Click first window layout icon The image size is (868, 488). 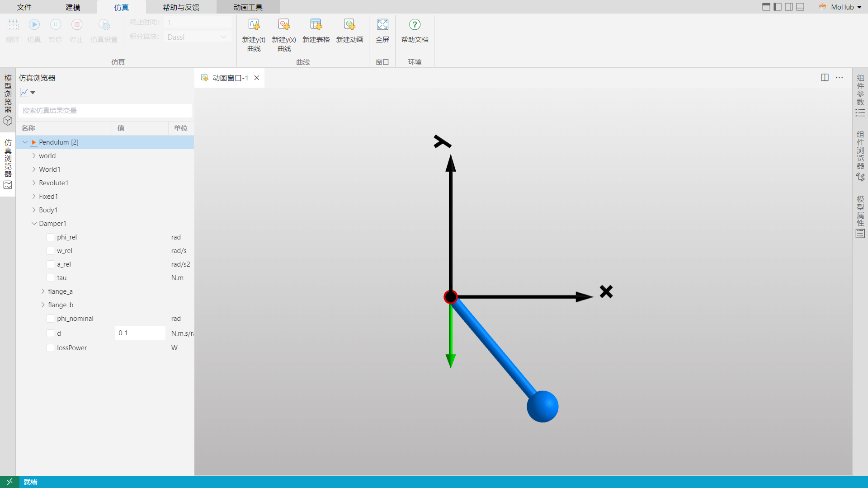coord(766,7)
